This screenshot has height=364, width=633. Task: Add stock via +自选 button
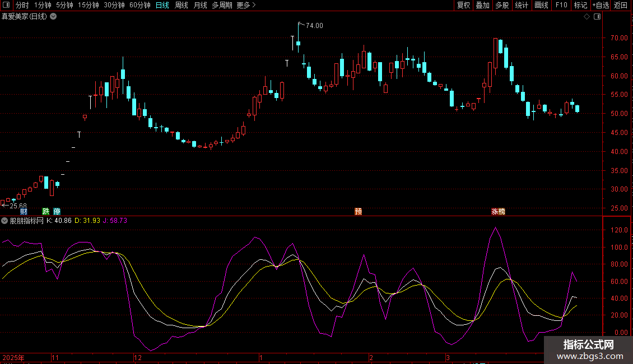[601, 5]
